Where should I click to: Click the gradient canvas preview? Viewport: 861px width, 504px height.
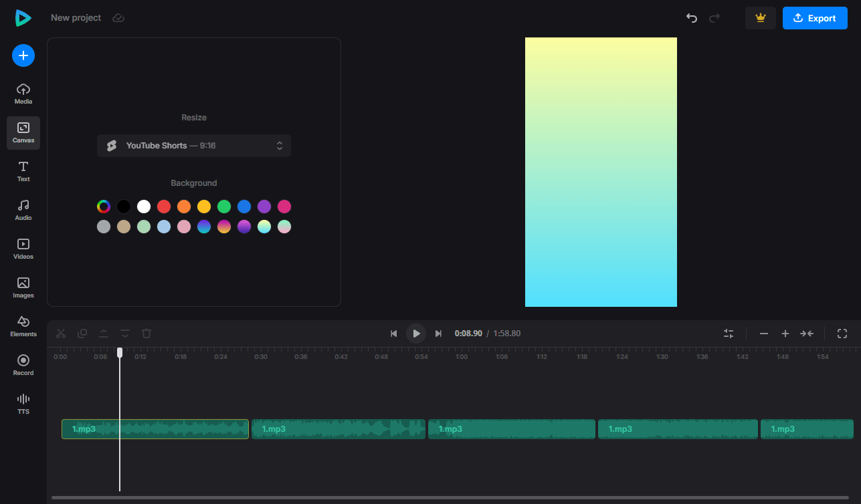click(601, 172)
